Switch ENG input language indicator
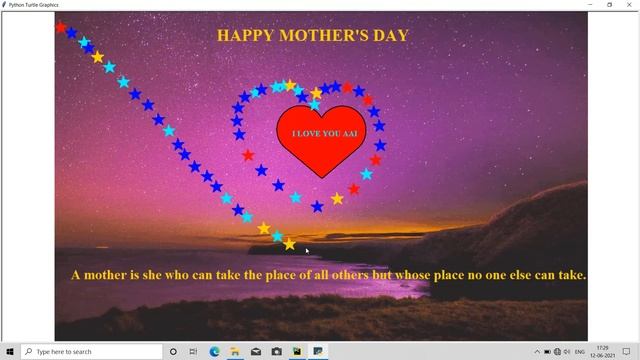The width and height of the screenshot is (640, 360). click(x=580, y=351)
